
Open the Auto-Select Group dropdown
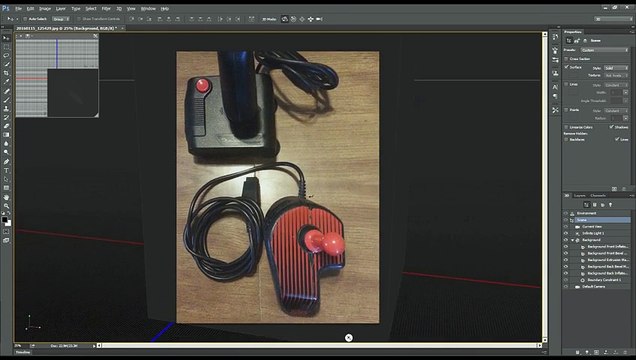click(61, 19)
